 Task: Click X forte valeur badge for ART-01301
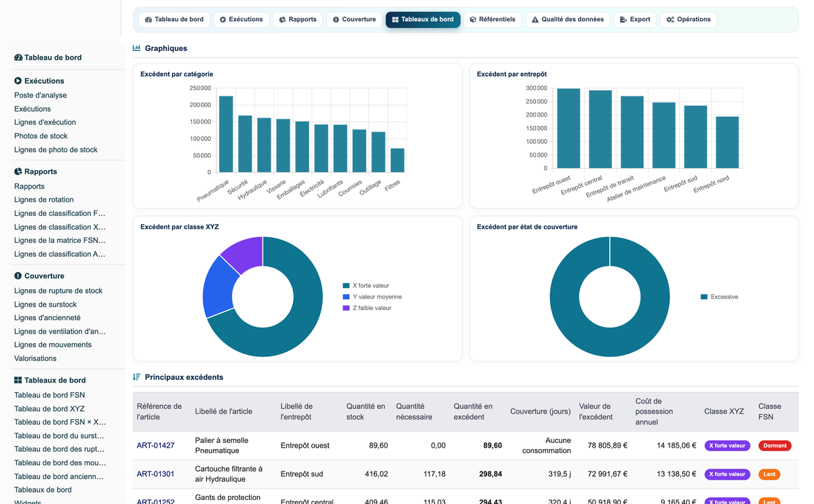click(x=727, y=474)
